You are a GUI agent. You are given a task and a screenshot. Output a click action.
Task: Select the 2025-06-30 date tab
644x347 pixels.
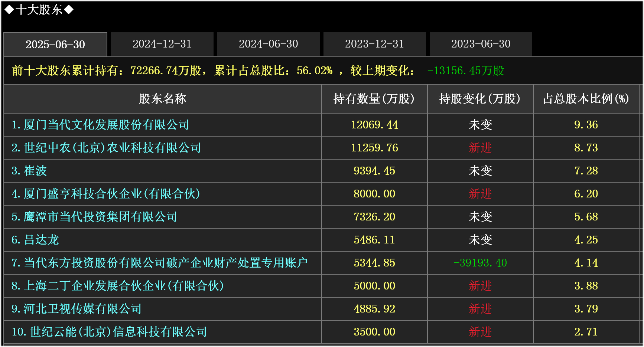tap(55, 44)
